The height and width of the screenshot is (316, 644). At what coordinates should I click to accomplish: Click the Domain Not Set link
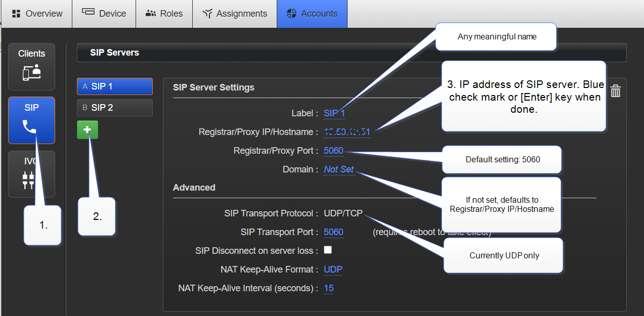click(x=338, y=169)
